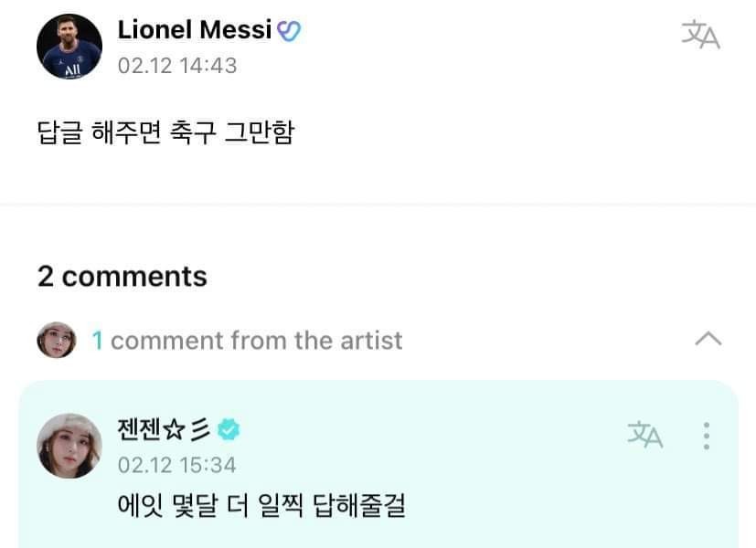Screen dimensions: 756x548
Task: Click the small avatar beside artist comment count
Action: tap(56, 341)
